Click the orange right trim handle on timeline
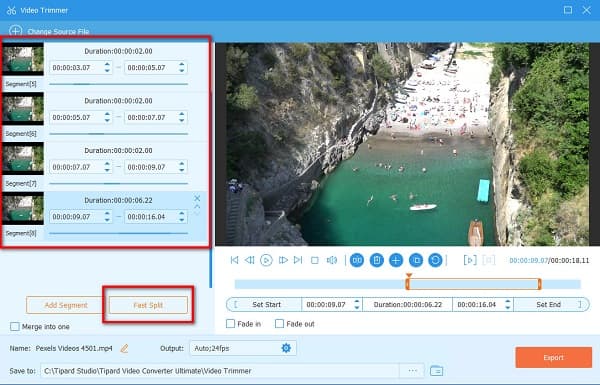This screenshot has width=600, height=385. (x=540, y=284)
